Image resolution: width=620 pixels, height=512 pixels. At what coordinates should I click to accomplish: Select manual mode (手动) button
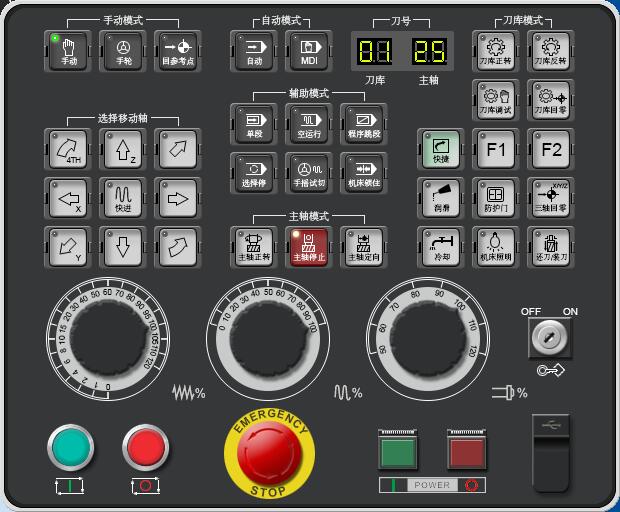69,50
